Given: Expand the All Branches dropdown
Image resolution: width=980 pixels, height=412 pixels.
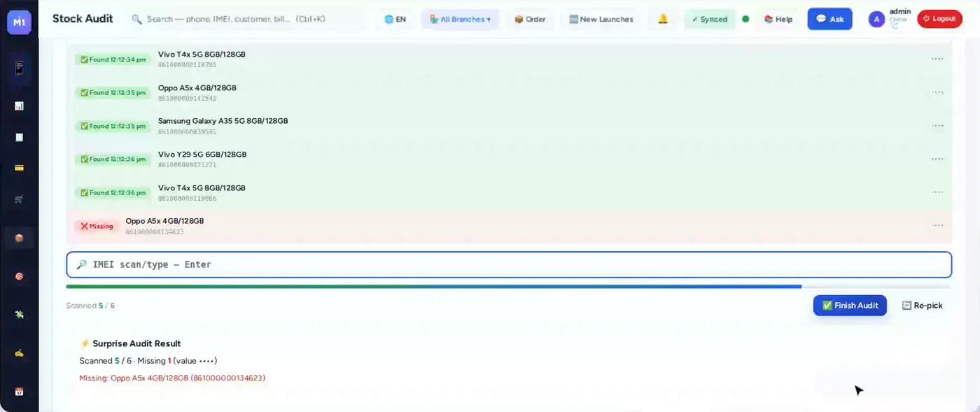Looking at the screenshot, I should 460,19.
